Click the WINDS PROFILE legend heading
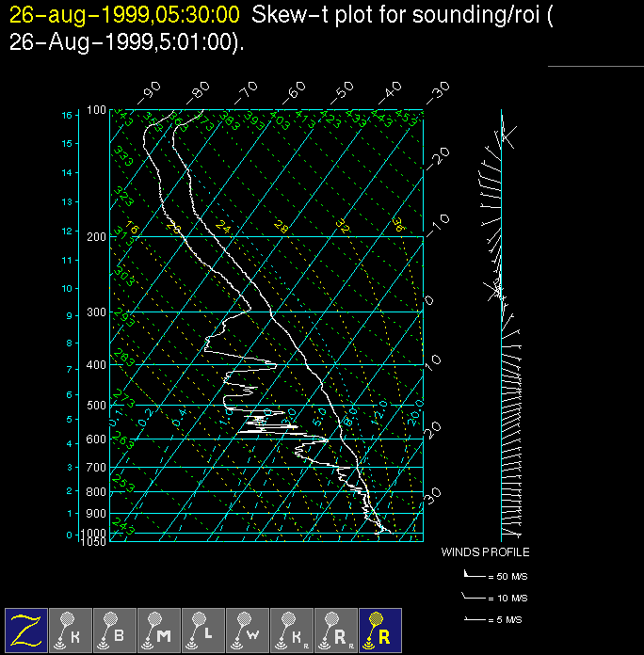The image size is (644, 655). click(485, 552)
